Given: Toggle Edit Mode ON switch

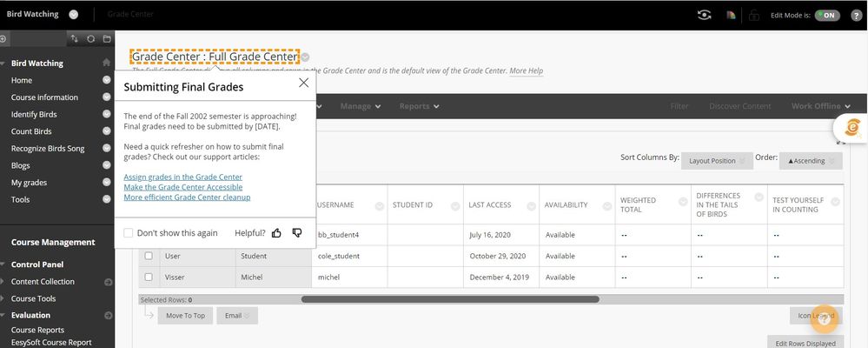Looking at the screenshot, I should tap(827, 16).
